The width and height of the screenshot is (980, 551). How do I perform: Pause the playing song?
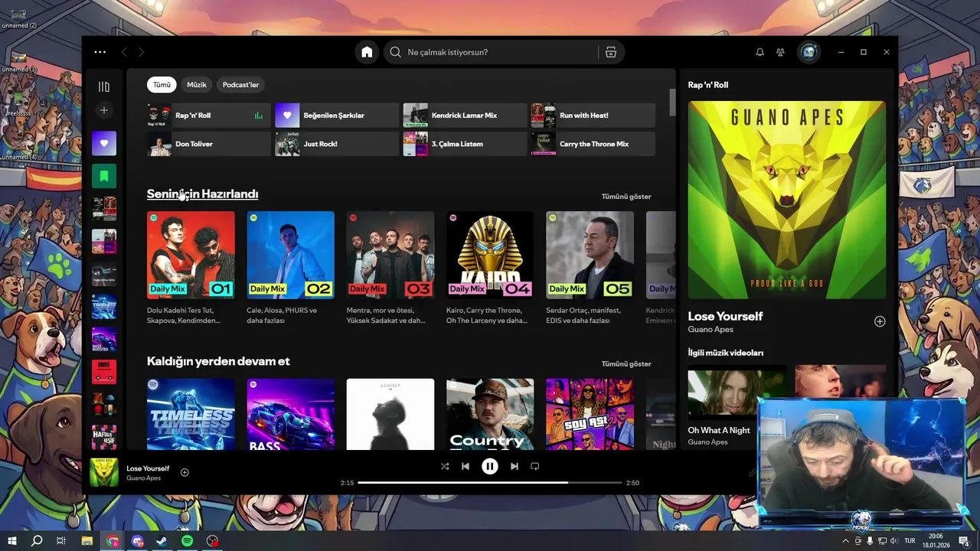tap(490, 466)
